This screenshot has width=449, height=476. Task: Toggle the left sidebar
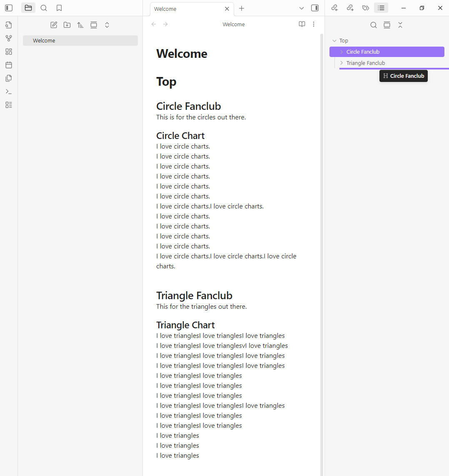coord(9,8)
